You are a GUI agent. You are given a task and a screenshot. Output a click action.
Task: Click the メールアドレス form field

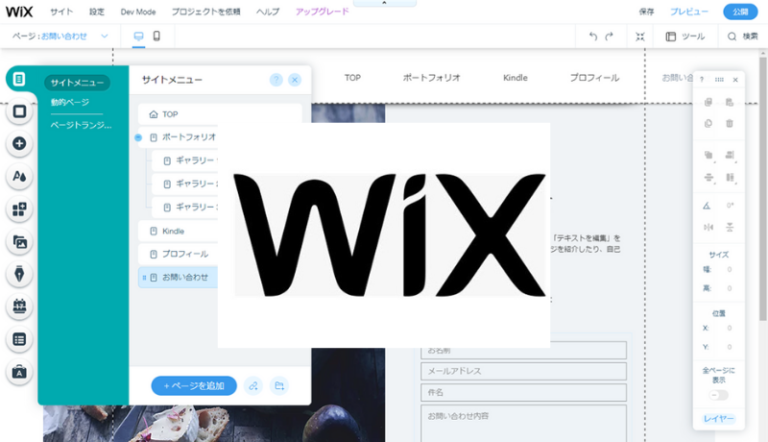click(x=524, y=371)
